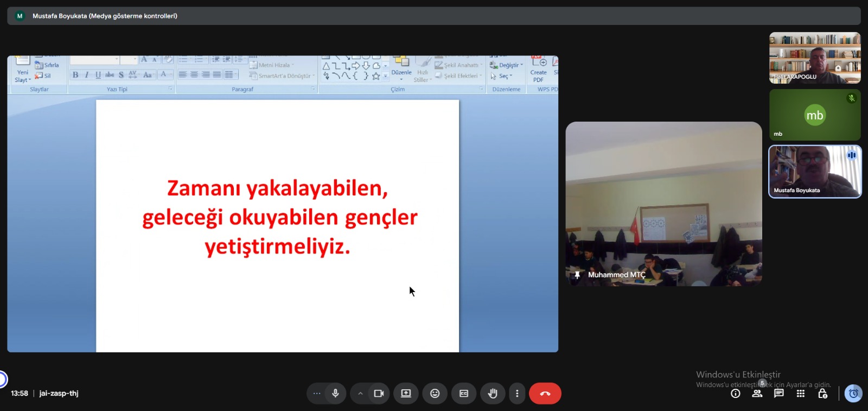This screenshot has width=868, height=411.
Task: Open the Seç dropdown in ribbon
Action: (503, 76)
